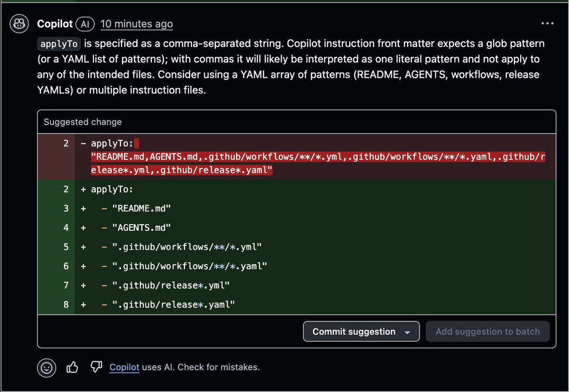Open the comment options ellipsis menu
The width and height of the screenshot is (569, 392).
[548, 24]
